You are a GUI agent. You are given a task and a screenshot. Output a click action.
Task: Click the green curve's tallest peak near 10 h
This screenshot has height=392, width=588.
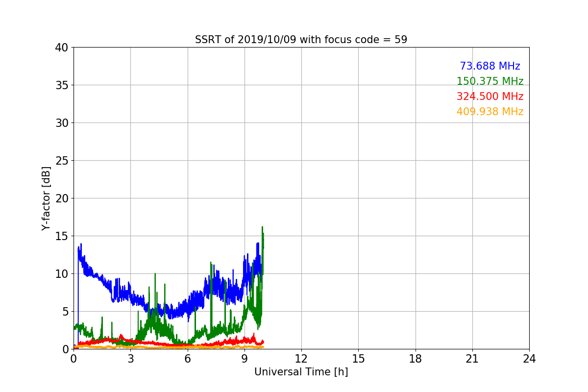(x=263, y=228)
